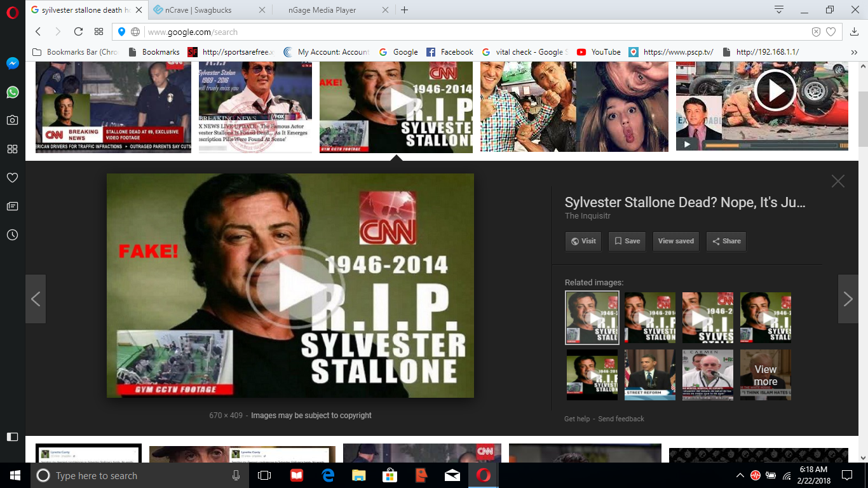Open the Google bookmark
868x488 pixels.
click(x=398, y=52)
